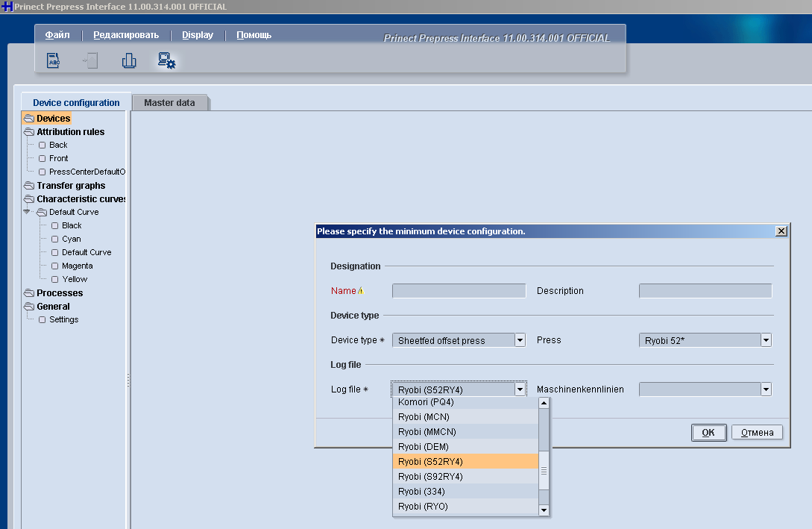Viewport: 812px width, 529px height.
Task: Click the ABC document toolbar icon
Action: tap(54, 60)
